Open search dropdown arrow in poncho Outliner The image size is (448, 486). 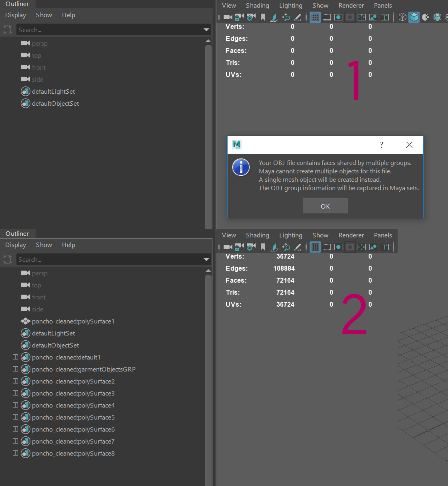pyautogui.click(x=206, y=259)
